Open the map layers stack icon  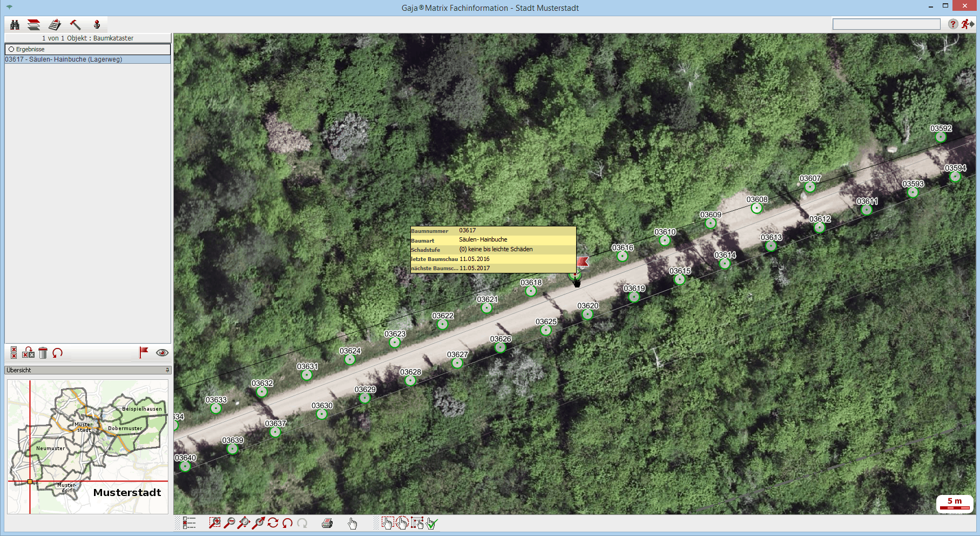pos(34,24)
